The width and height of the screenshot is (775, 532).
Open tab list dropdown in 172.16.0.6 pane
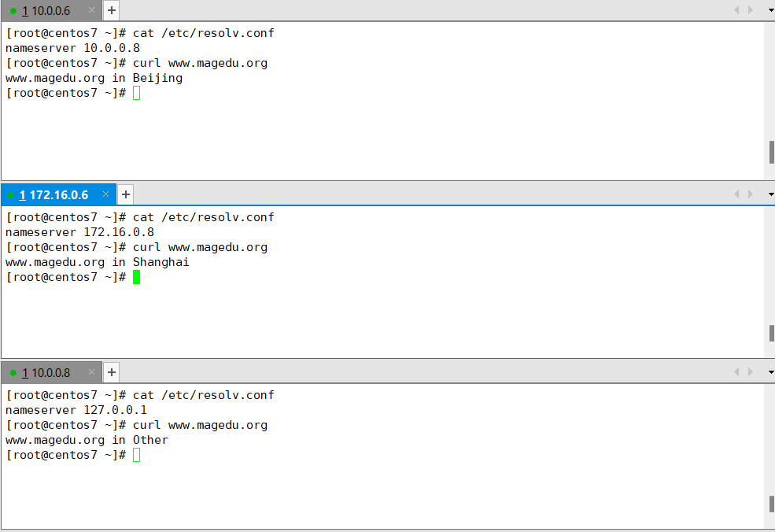pyautogui.click(x=771, y=195)
